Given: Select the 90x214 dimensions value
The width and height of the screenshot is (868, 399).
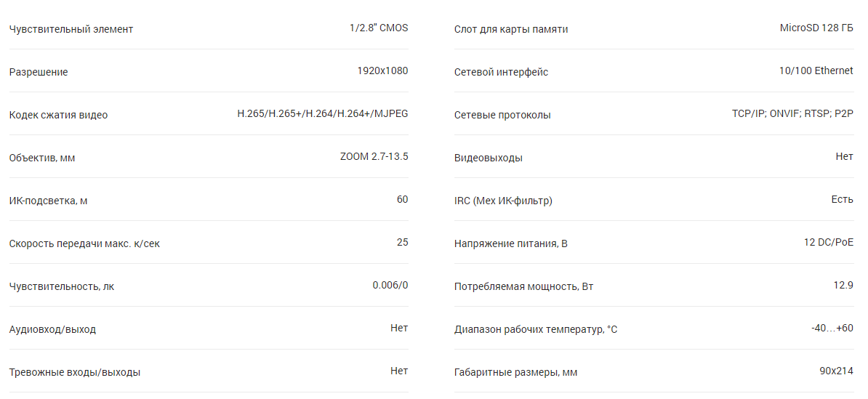Looking at the screenshot, I should pyautogui.click(x=836, y=371).
